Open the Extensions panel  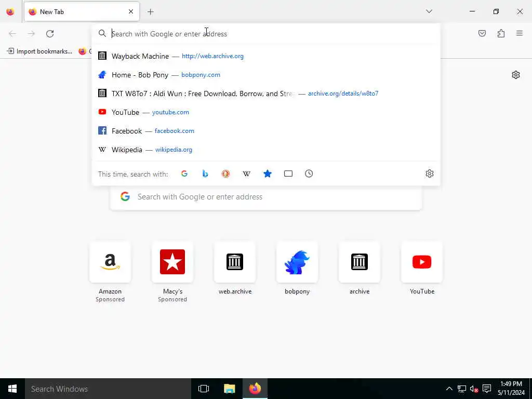click(501, 33)
